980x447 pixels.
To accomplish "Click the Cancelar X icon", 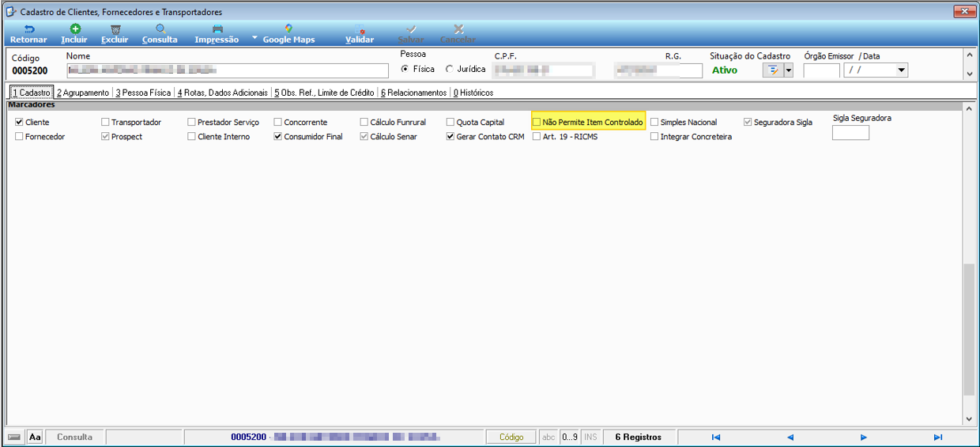I will pyautogui.click(x=458, y=28).
